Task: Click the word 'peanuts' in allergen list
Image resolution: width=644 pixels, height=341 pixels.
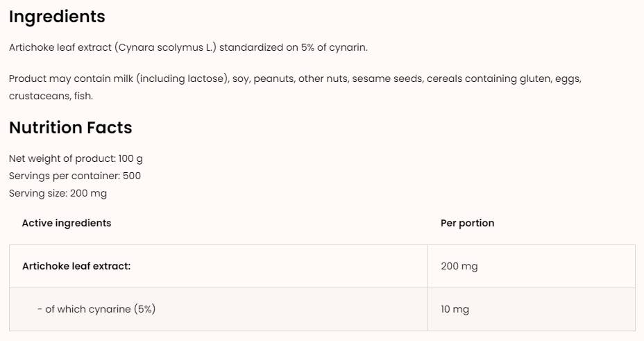Action: coord(273,79)
